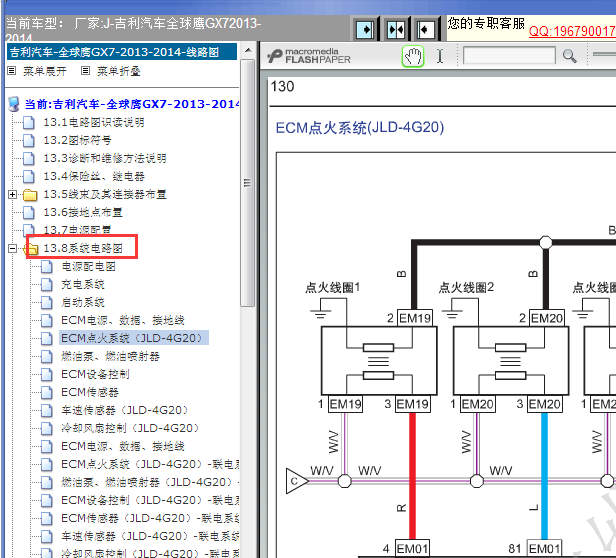Open 车速传感器（JLD-4G20） diagram
The width and height of the screenshot is (616, 558).
click(125, 411)
